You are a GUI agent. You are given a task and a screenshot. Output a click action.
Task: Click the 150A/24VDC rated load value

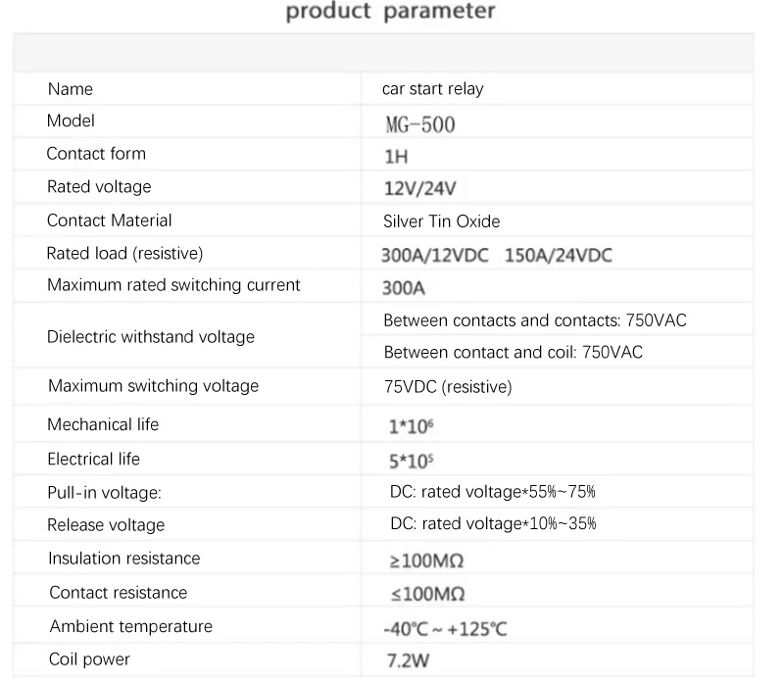(558, 256)
